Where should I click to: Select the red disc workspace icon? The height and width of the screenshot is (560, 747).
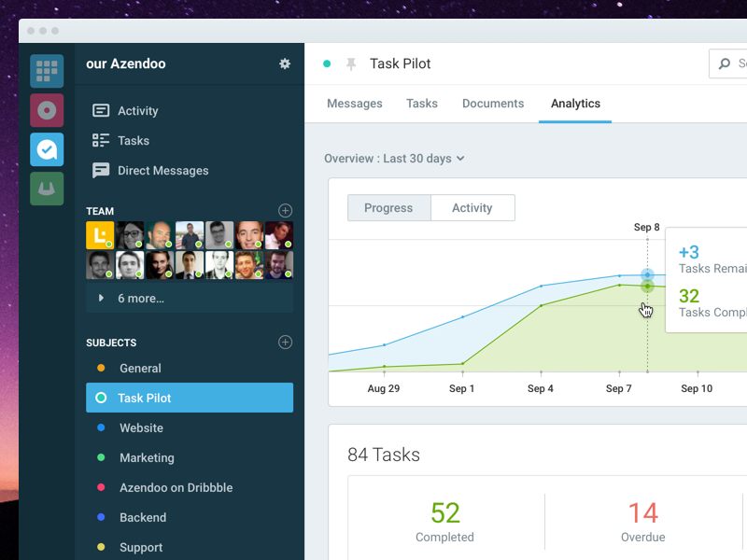coord(47,110)
